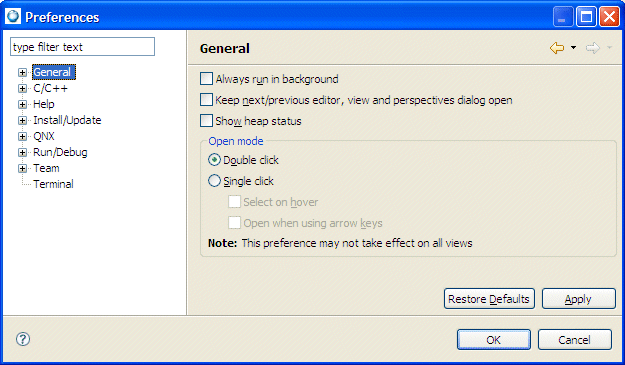Viewport: 625px width, 365px height.
Task: Close the Preferences dialog
Action: click(x=609, y=17)
